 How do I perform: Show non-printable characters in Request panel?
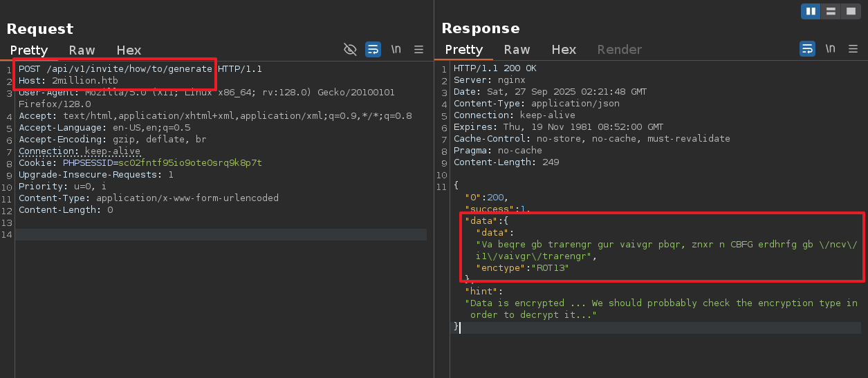(x=396, y=49)
